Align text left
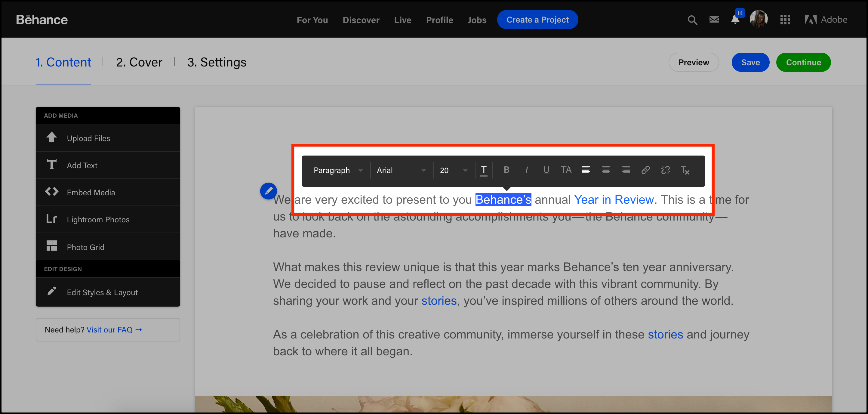This screenshot has width=868, height=414. click(586, 170)
